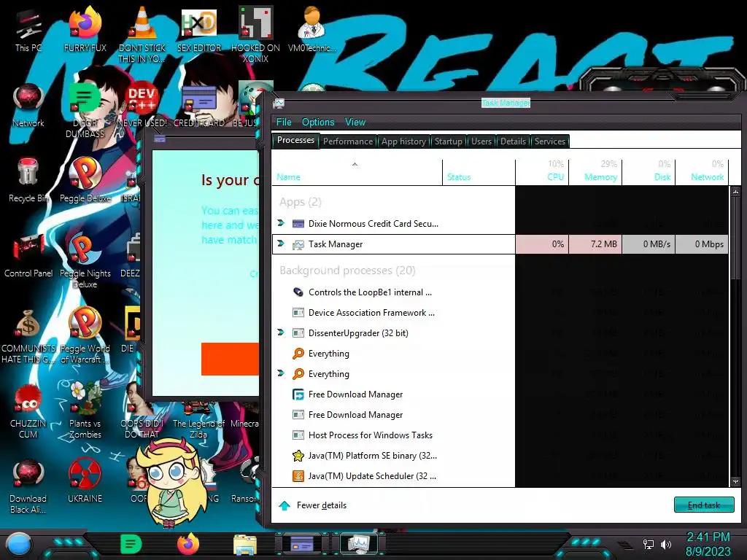Switch to the Services tab
The height and width of the screenshot is (560, 747).
point(550,141)
